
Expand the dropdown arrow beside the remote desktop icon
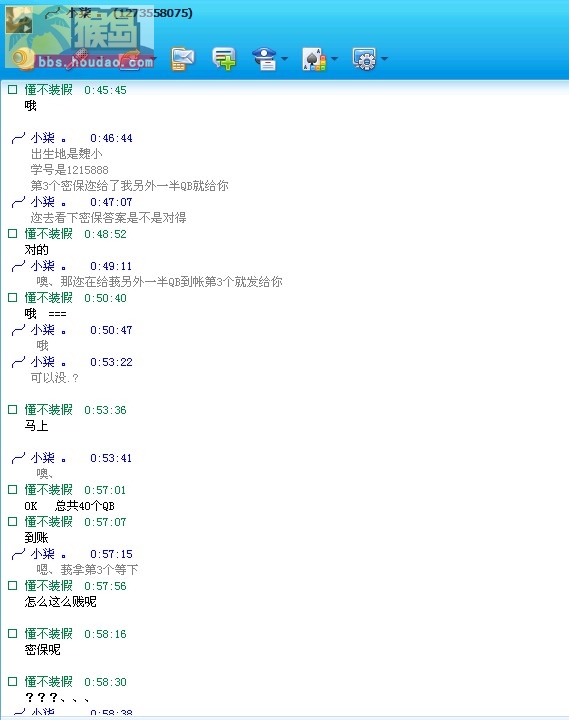click(384, 59)
